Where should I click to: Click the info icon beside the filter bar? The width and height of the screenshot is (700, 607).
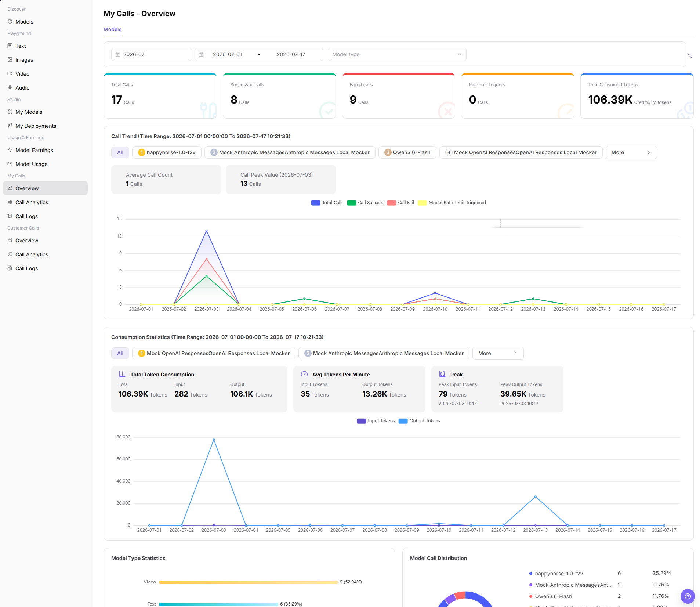(690, 56)
